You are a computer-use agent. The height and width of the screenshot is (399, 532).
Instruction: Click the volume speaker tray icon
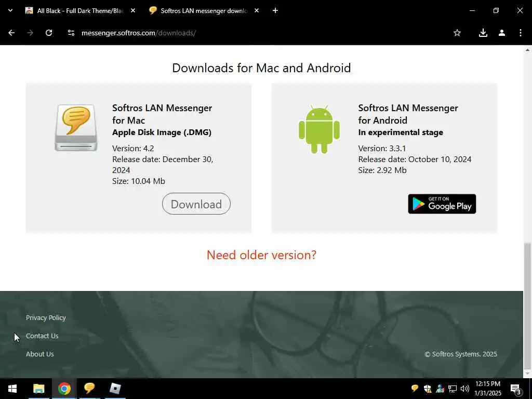[x=465, y=389]
